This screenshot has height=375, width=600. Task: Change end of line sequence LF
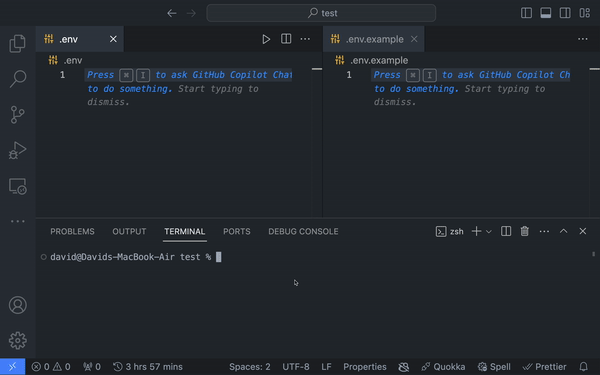coord(326,367)
